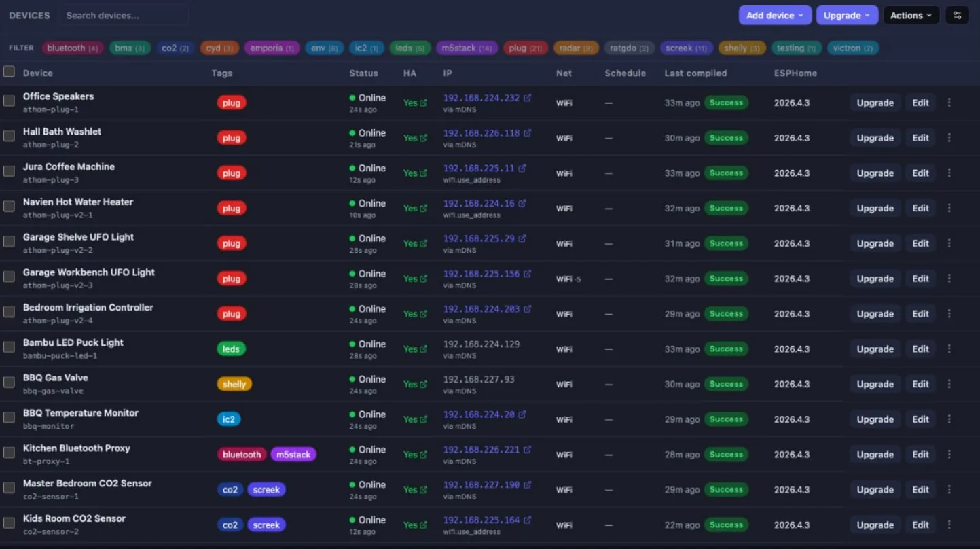980x549 pixels.
Task: Open Home Assistant link icon for Office Speakers
Action: [x=424, y=103]
